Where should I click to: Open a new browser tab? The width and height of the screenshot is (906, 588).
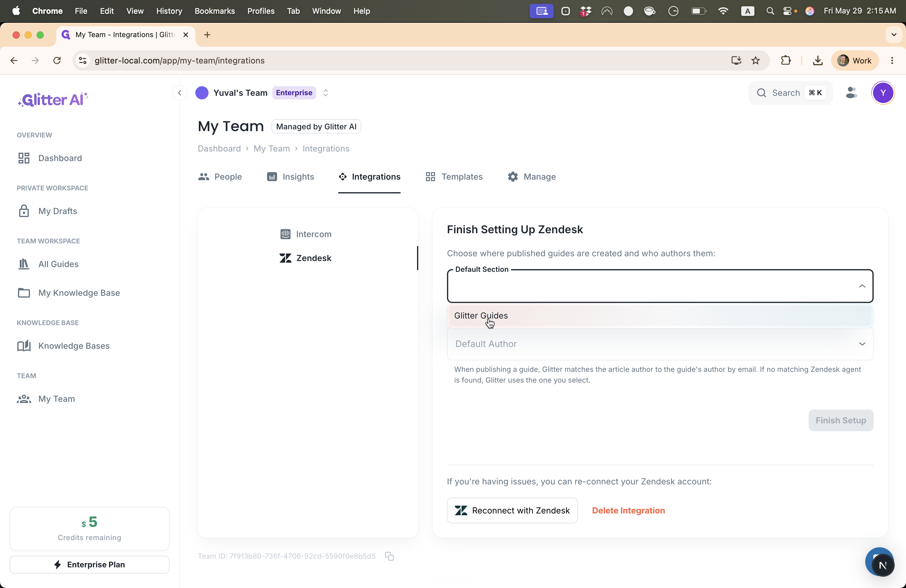point(207,35)
